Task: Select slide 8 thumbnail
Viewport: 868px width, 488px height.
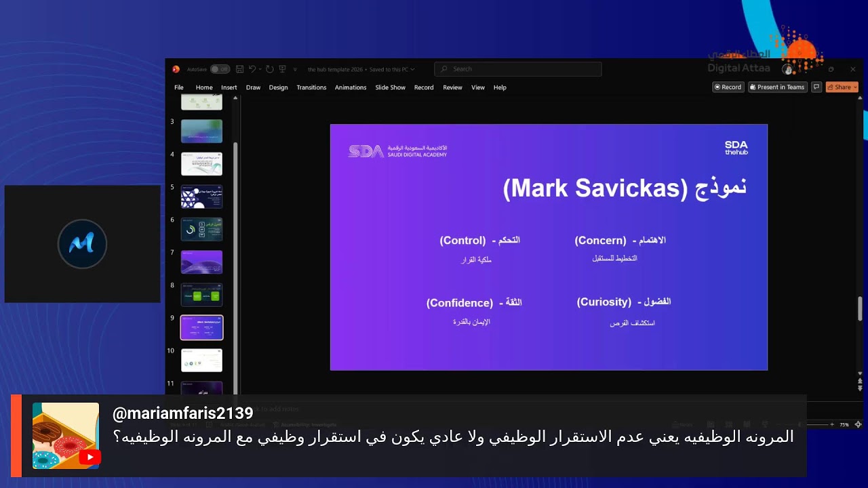Action: [x=201, y=295]
